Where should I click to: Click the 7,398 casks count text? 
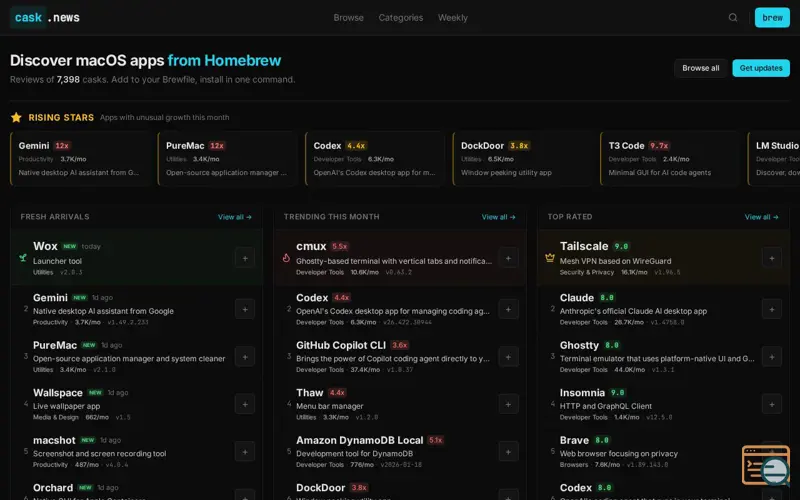pos(68,80)
